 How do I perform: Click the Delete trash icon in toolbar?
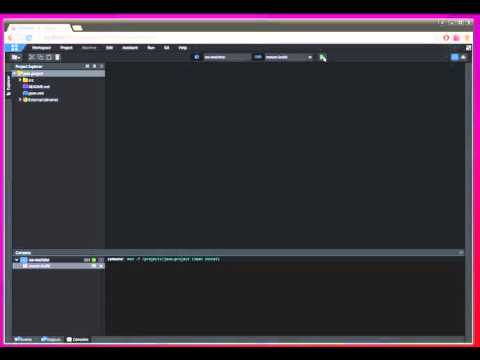point(57,57)
